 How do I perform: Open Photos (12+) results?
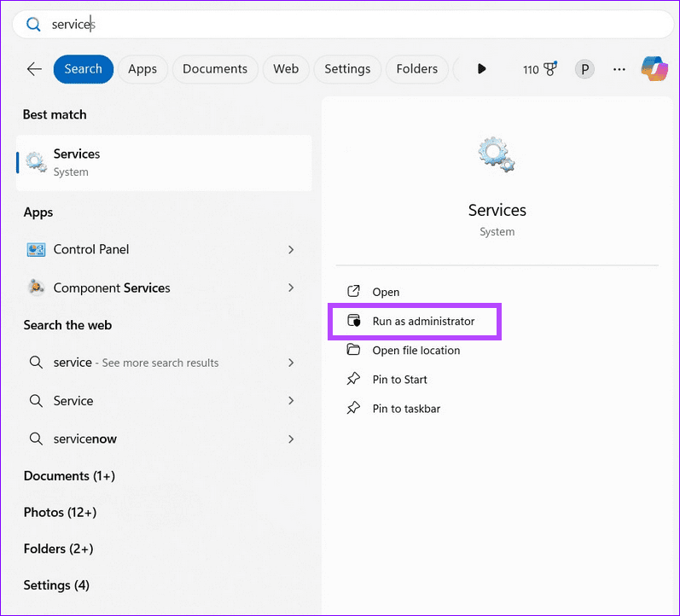click(60, 512)
